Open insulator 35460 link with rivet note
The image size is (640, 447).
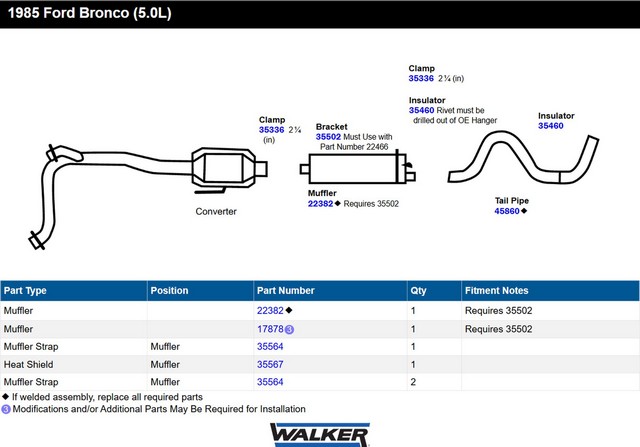[x=422, y=110]
